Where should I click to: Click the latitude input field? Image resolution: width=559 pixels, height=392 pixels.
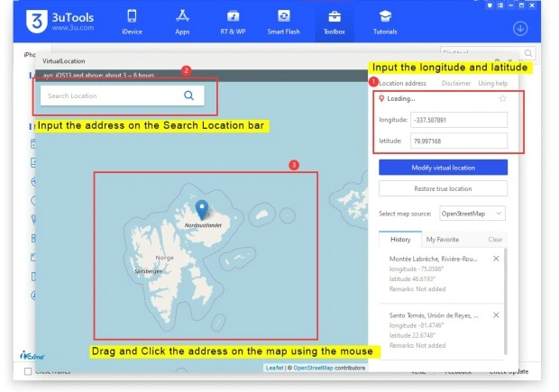(x=459, y=141)
